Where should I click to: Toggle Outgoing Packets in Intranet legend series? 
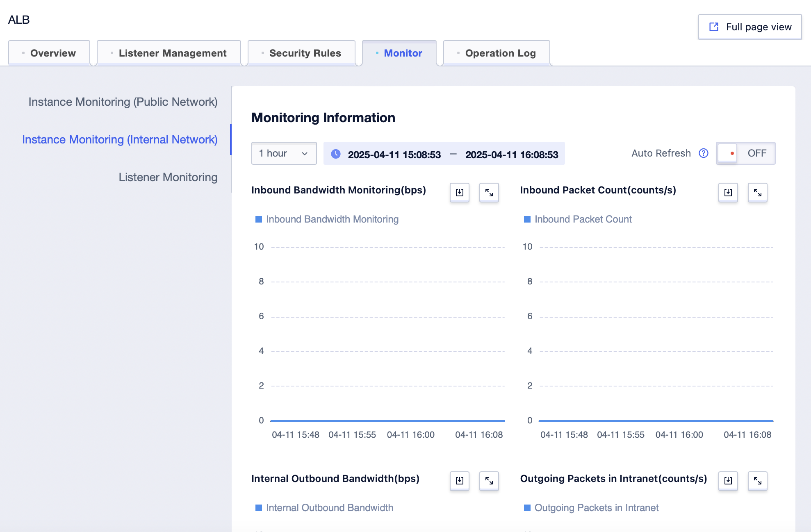coord(591,508)
